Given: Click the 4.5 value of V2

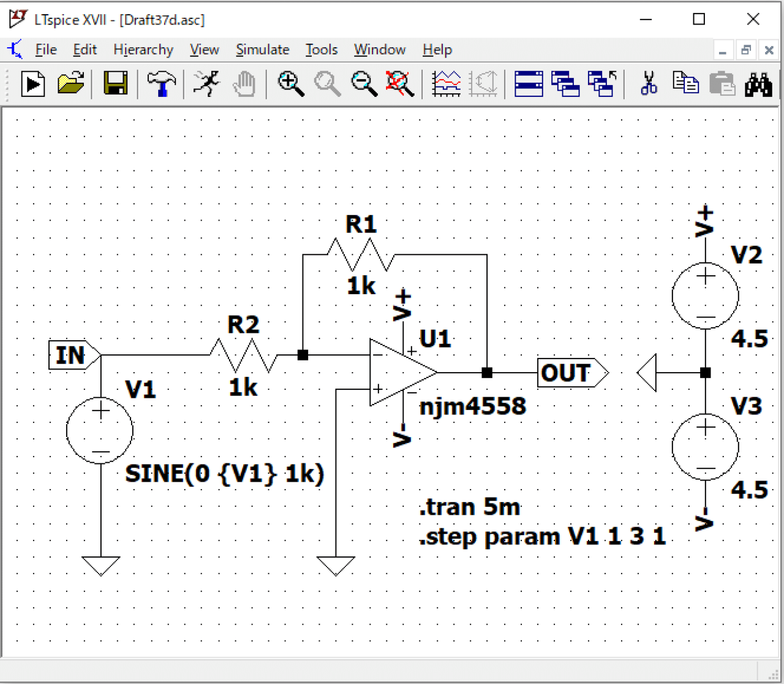Looking at the screenshot, I should pos(749,338).
